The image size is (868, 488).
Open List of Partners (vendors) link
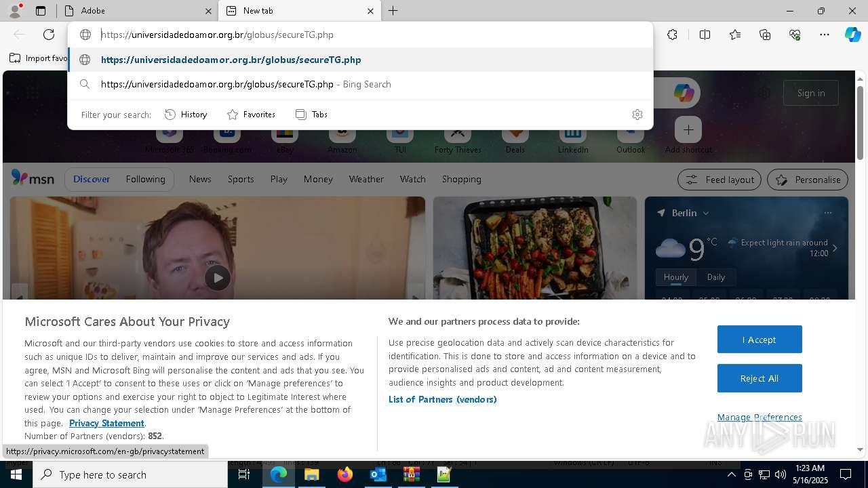tap(443, 399)
